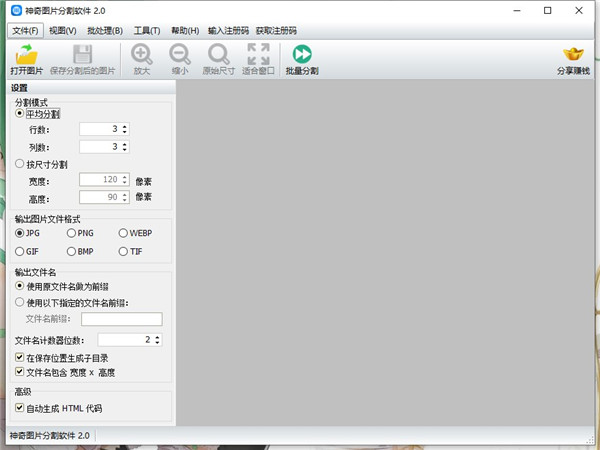Select the 按尺寸分割 radio option
600x450 pixels.
point(20,164)
